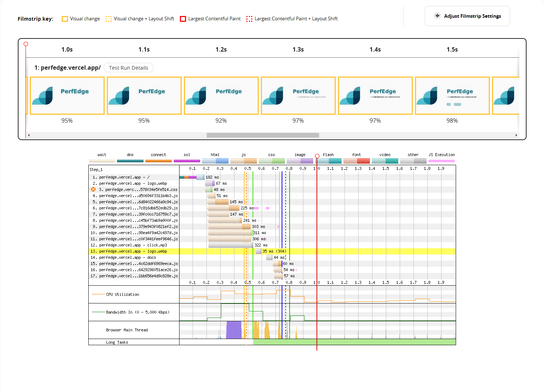Click the Visual change yellow square key icon
The width and height of the screenshot is (544, 392).
(65, 19)
